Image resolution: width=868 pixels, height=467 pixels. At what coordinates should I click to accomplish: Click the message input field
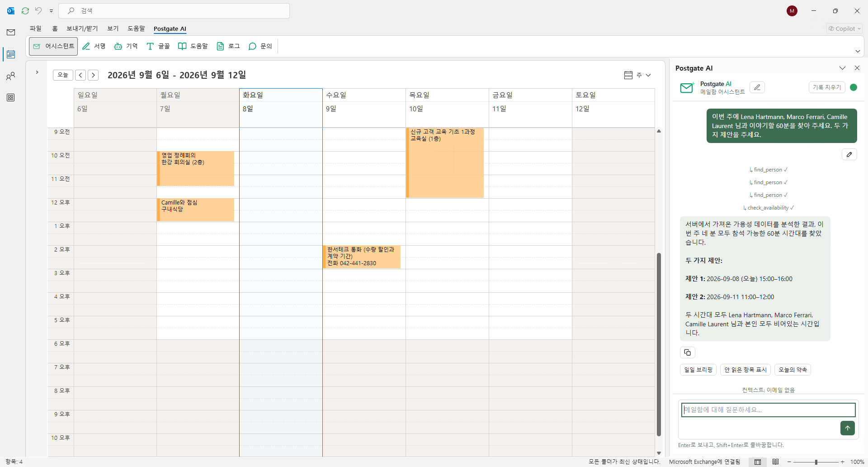point(769,410)
